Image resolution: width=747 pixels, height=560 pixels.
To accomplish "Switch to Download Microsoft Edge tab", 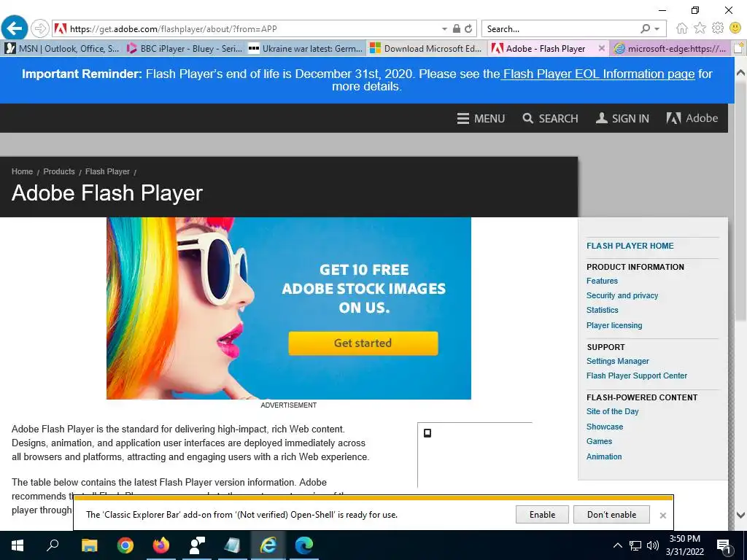I will [427, 48].
